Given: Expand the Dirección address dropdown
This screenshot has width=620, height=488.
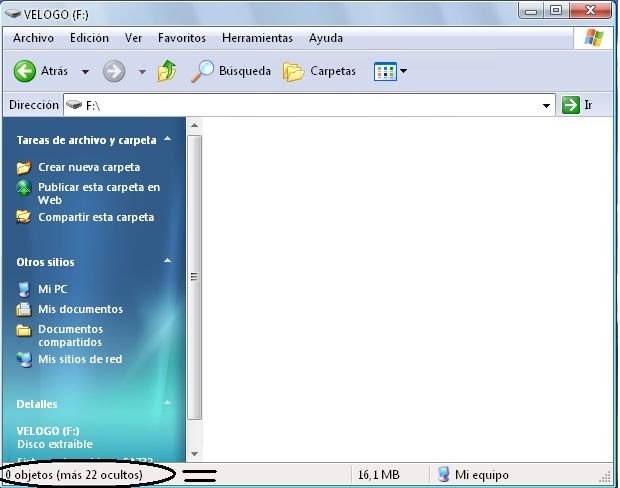Looking at the screenshot, I should (546, 106).
